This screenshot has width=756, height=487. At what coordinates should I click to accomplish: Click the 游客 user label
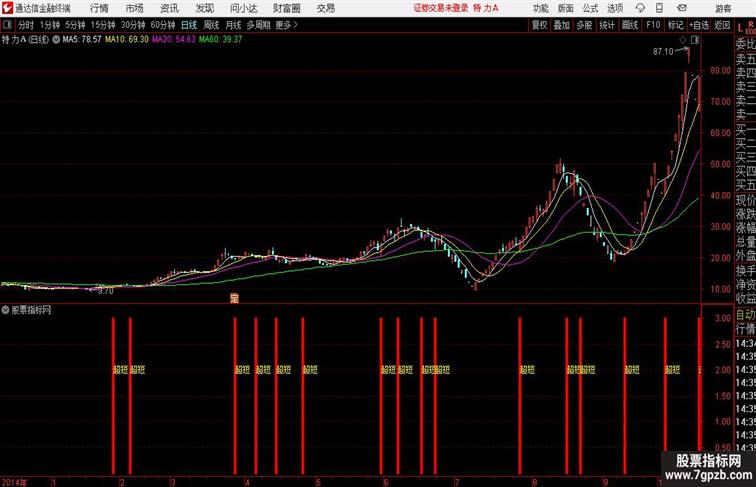(x=723, y=8)
